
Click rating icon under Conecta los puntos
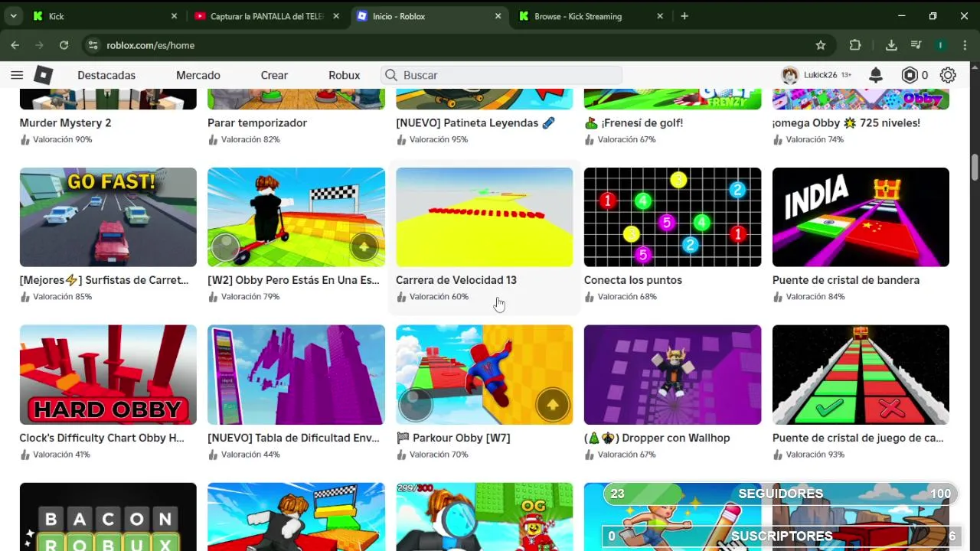point(590,297)
